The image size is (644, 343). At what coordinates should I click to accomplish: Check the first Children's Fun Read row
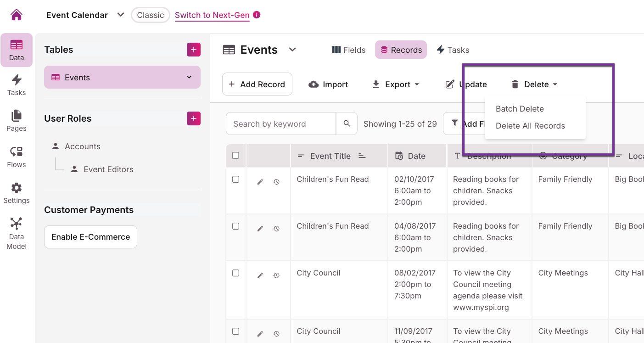pyautogui.click(x=235, y=180)
